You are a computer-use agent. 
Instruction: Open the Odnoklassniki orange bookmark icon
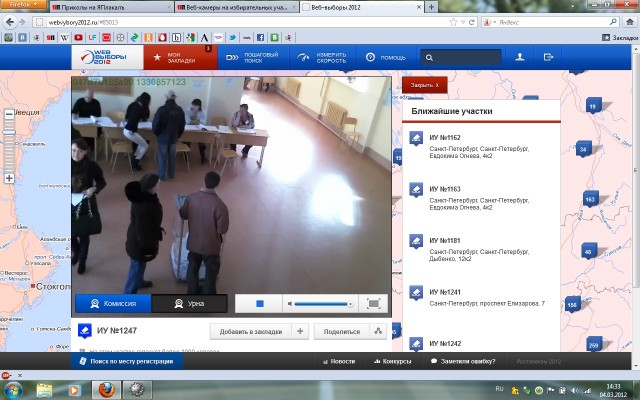coord(149,38)
